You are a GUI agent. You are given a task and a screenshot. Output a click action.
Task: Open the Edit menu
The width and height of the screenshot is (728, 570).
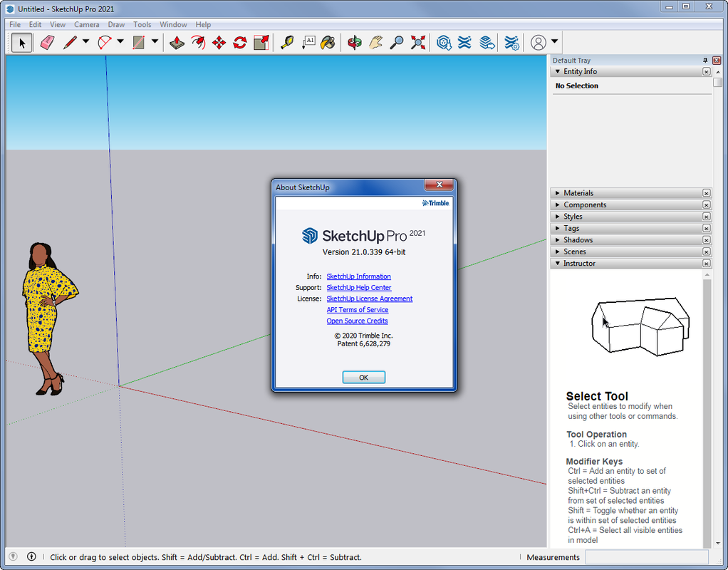pyautogui.click(x=35, y=25)
